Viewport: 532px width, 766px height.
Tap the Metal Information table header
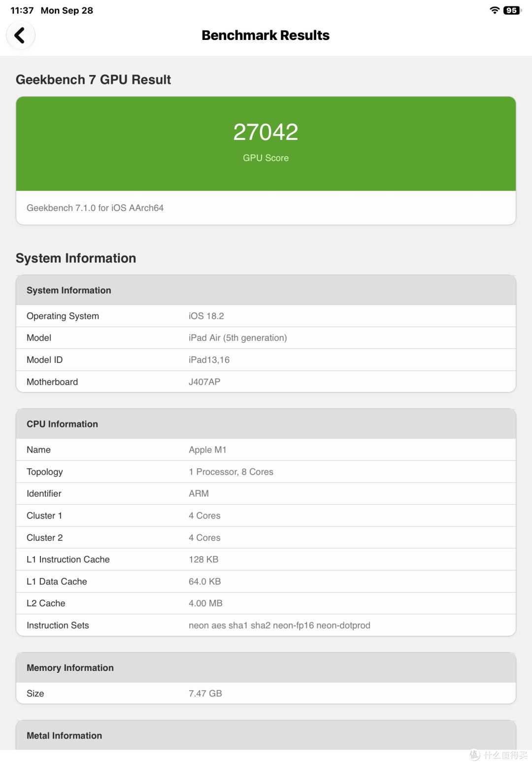266,735
